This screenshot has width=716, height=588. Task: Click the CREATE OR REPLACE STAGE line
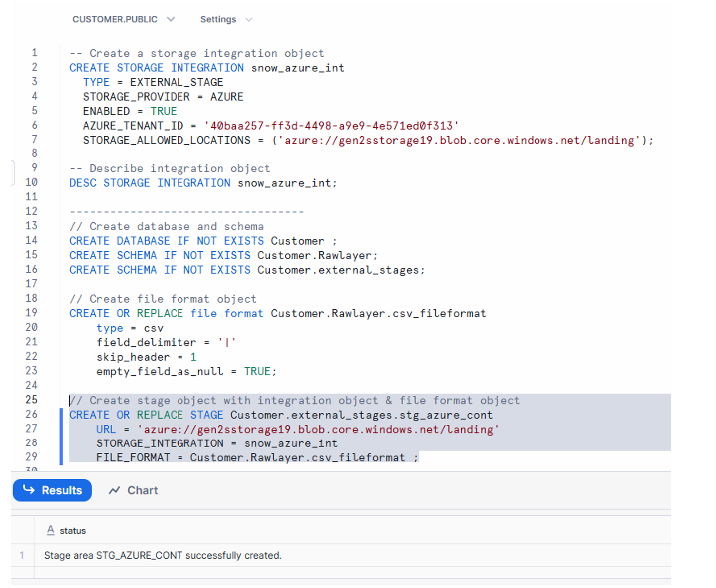[280, 415]
